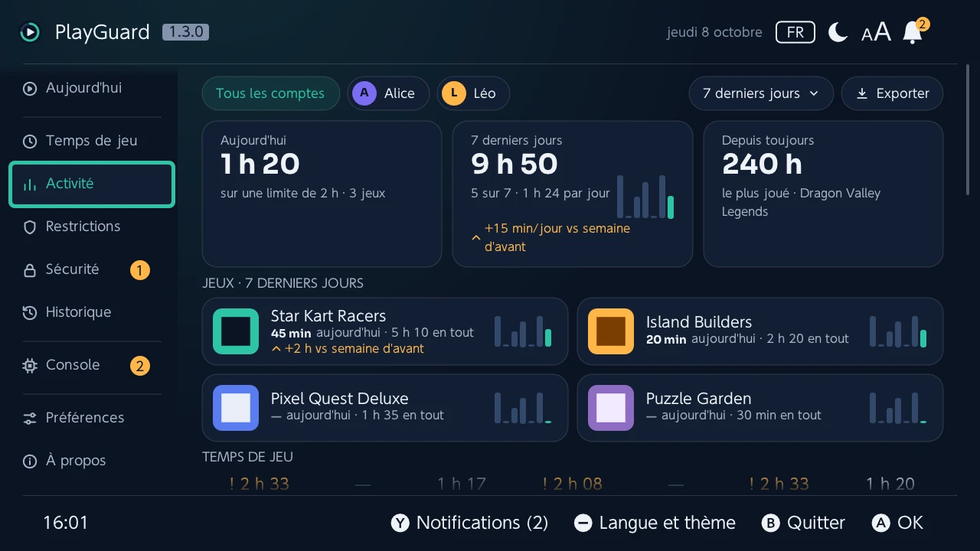Click the page vertical scrollbar
Viewport: 980px width, 551px height.
click(968, 130)
